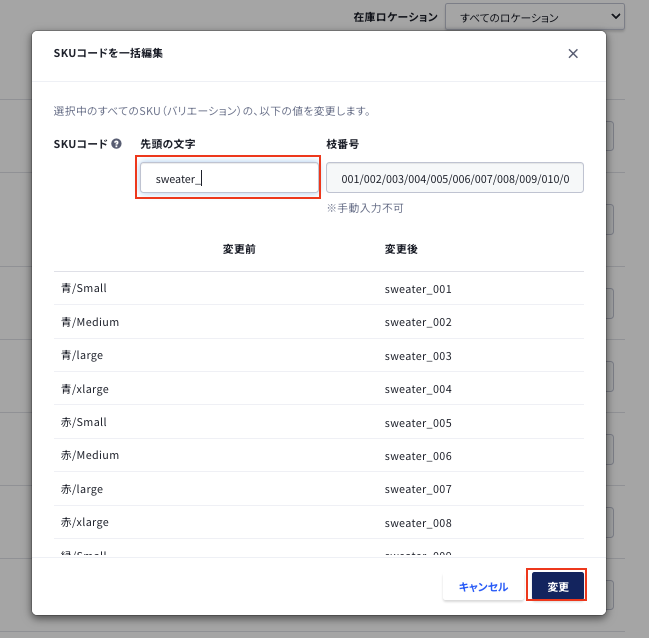Select the 赤/Medium row text
This screenshot has height=638, width=649.
(x=90, y=455)
